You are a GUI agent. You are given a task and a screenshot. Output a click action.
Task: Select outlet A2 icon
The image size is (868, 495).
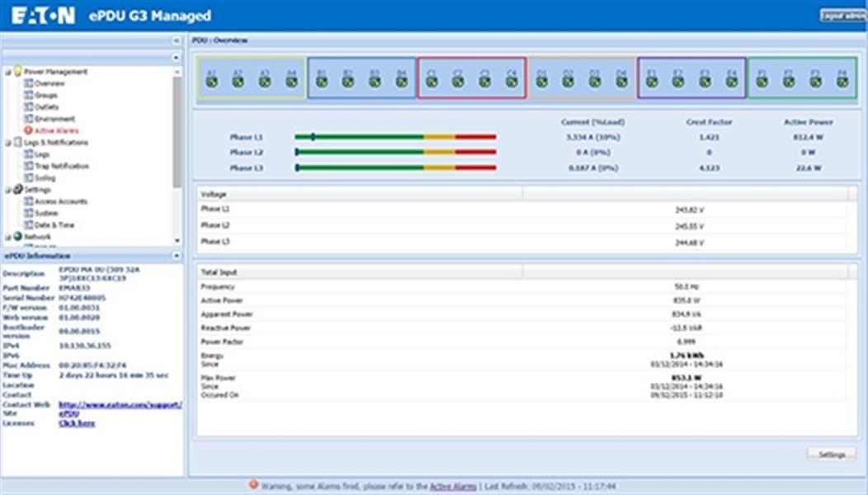[x=238, y=82]
